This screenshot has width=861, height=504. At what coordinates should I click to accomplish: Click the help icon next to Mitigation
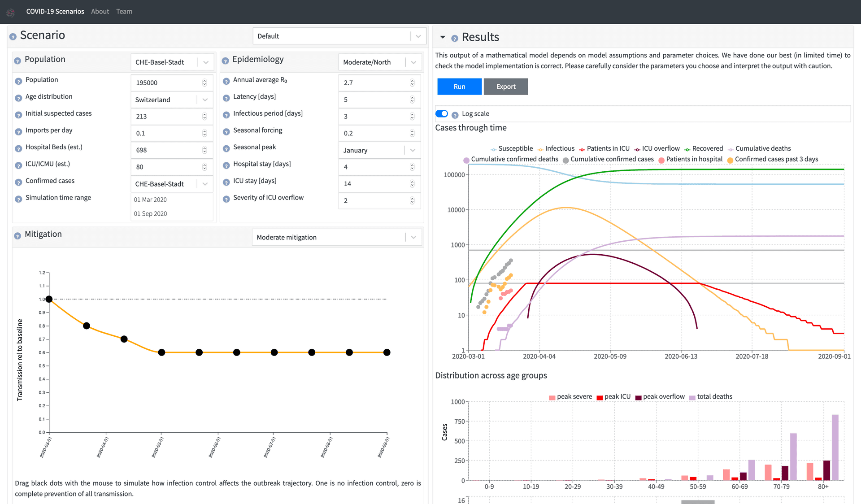click(17, 235)
